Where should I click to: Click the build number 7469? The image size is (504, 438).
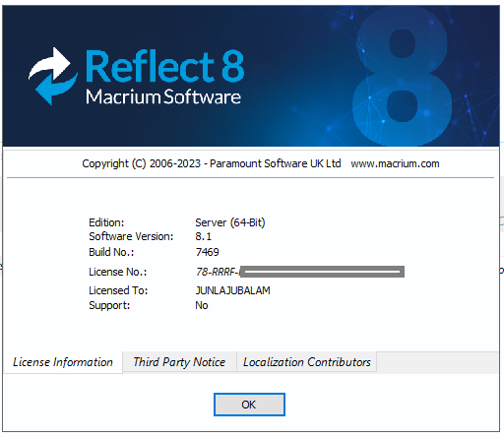tap(207, 252)
